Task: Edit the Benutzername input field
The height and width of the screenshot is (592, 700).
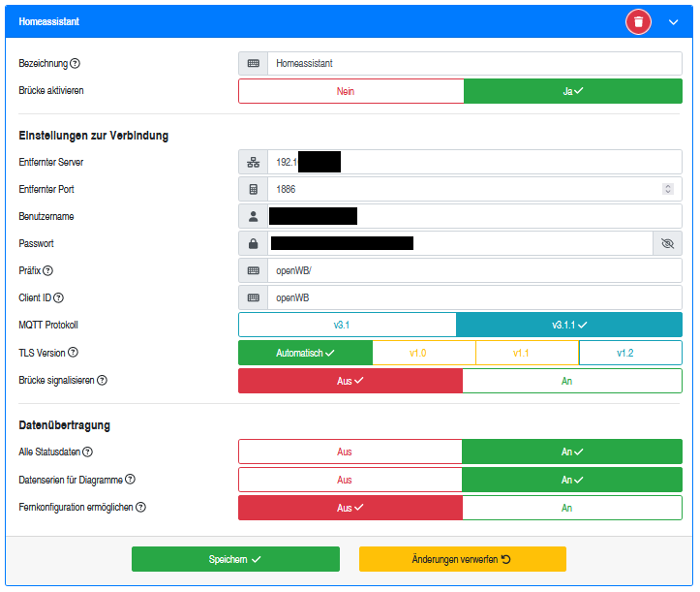Action: click(474, 217)
